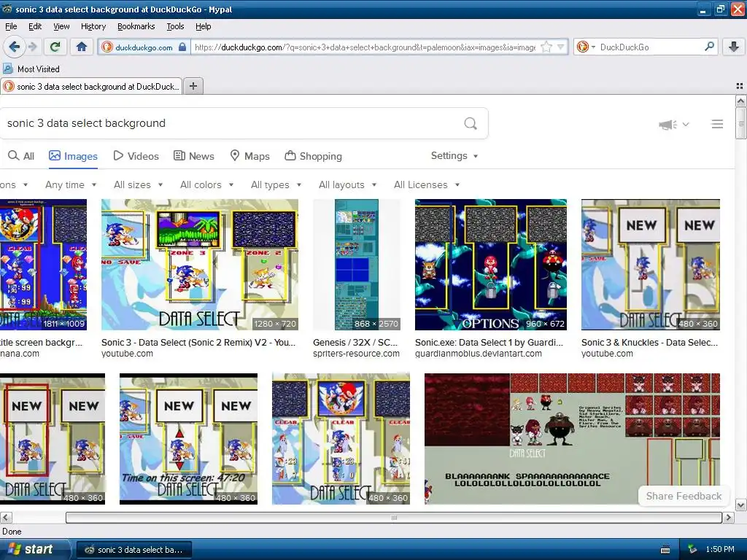Open the 'Genesis / 32X / SC...' result title

pos(355,342)
